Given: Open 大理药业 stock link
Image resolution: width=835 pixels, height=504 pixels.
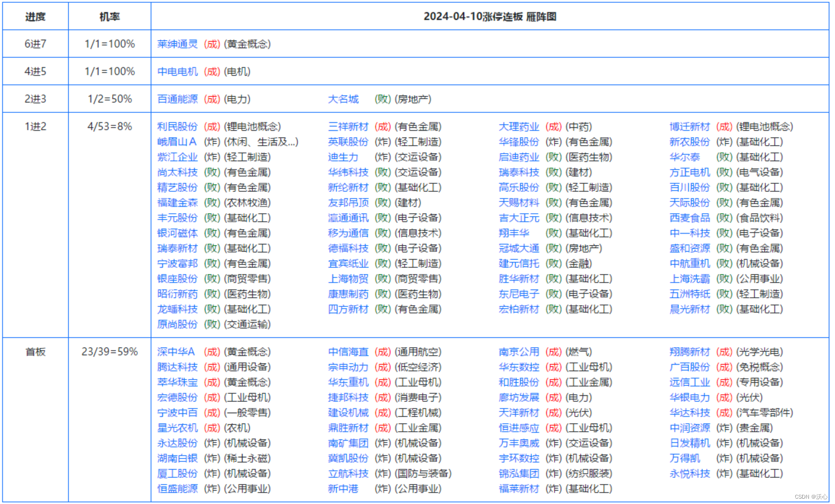Looking at the screenshot, I should (x=519, y=126).
